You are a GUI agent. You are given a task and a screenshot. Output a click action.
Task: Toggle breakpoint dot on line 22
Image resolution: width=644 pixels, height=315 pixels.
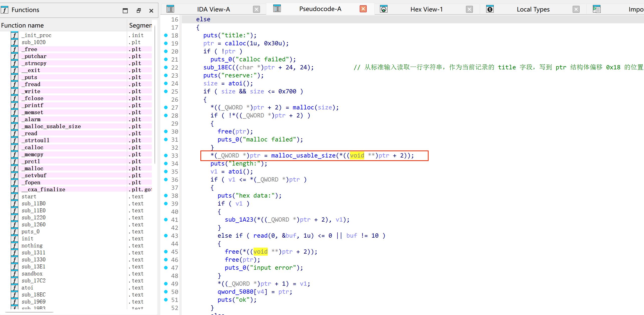point(166,67)
